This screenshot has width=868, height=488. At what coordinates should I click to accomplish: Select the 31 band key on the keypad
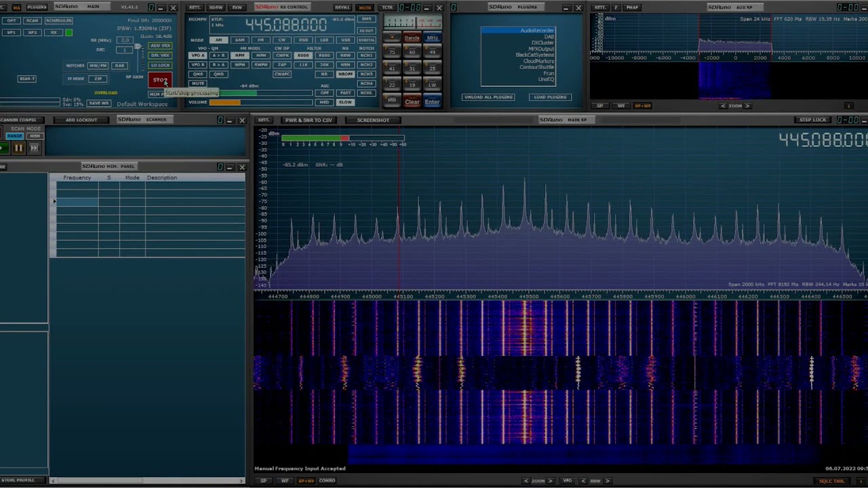click(412, 68)
